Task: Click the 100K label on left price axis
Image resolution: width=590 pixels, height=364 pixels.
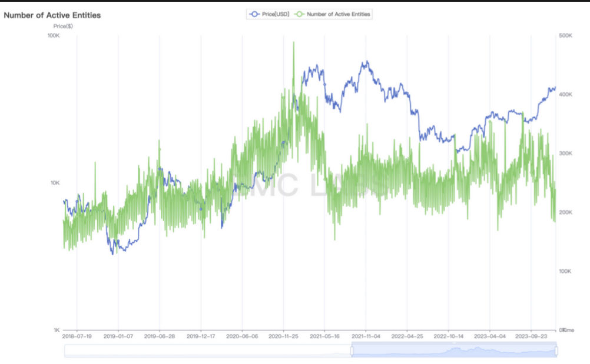Action: pyautogui.click(x=53, y=36)
